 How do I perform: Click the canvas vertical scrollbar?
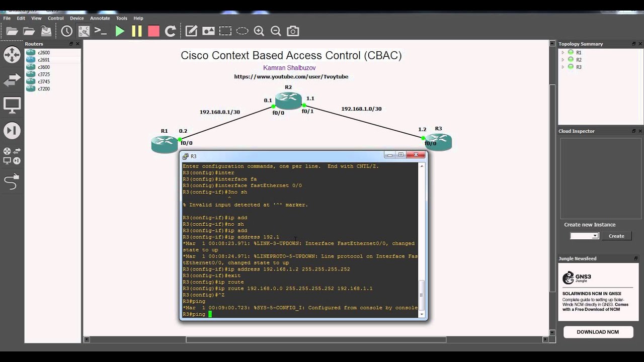(x=552, y=188)
